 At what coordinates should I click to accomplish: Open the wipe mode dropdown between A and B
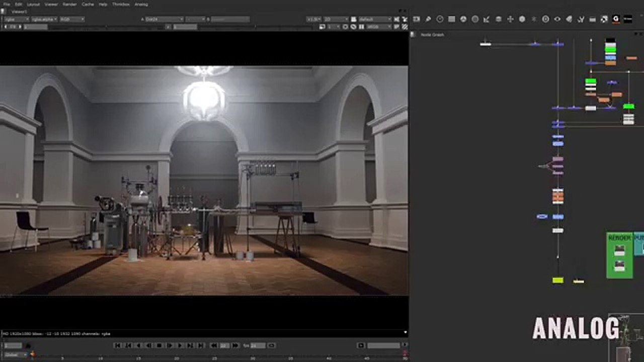click(195, 19)
